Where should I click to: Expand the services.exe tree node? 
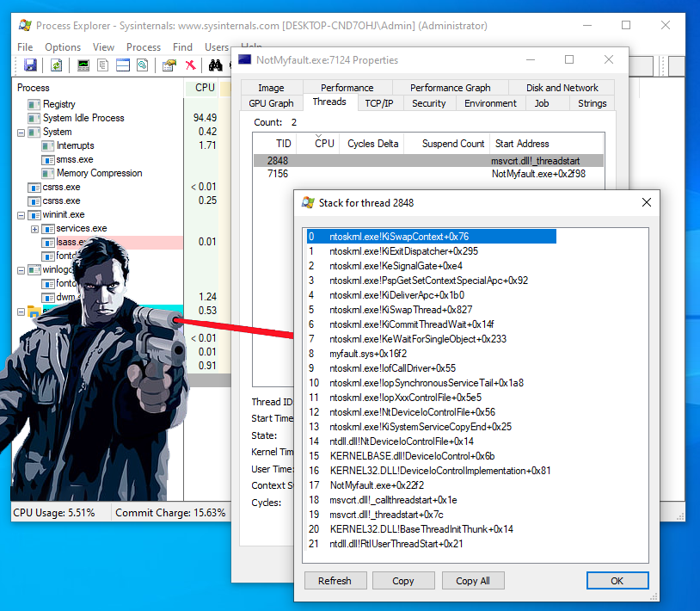tap(35, 228)
